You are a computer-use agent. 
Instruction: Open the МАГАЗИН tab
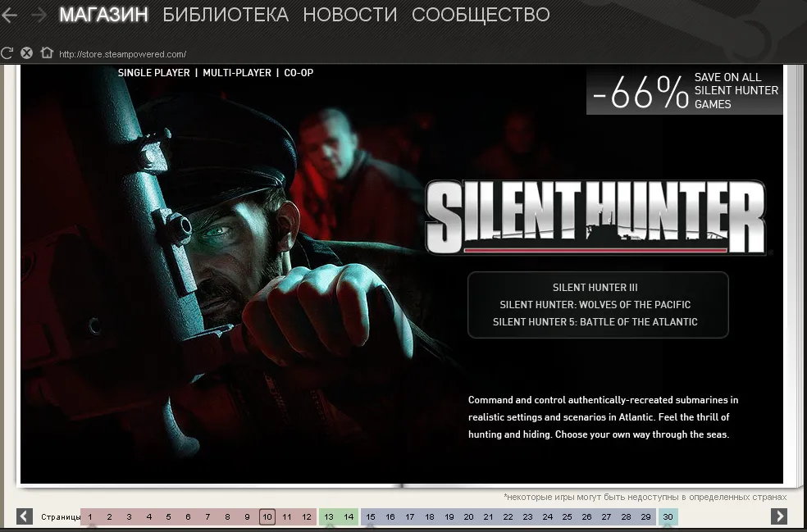[x=104, y=15]
